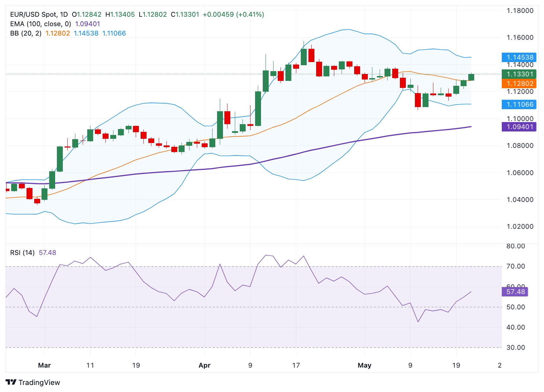Click the last green candlestick on chart

click(471, 77)
